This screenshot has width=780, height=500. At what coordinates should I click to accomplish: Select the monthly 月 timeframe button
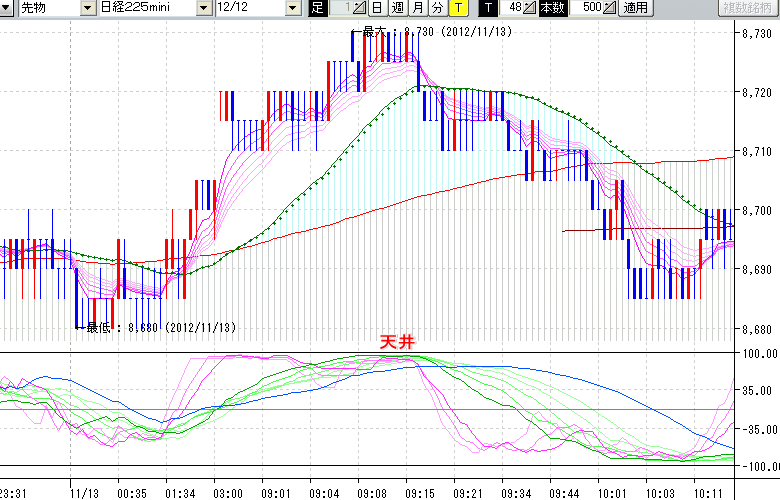pyautogui.click(x=417, y=8)
